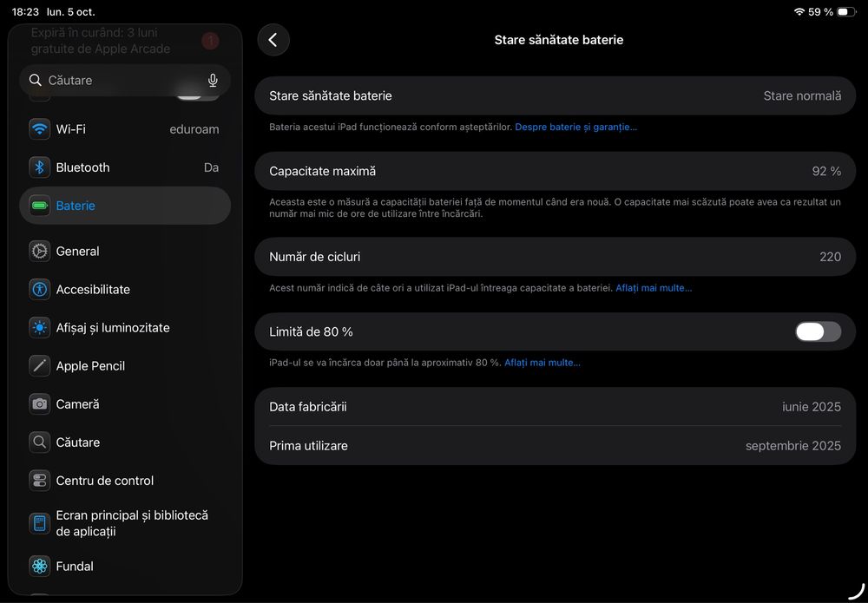Viewport: 868px width, 603px height.
Task: Tap the Ecran principal și bibliotecă icon
Action: (x=39, y=523)
